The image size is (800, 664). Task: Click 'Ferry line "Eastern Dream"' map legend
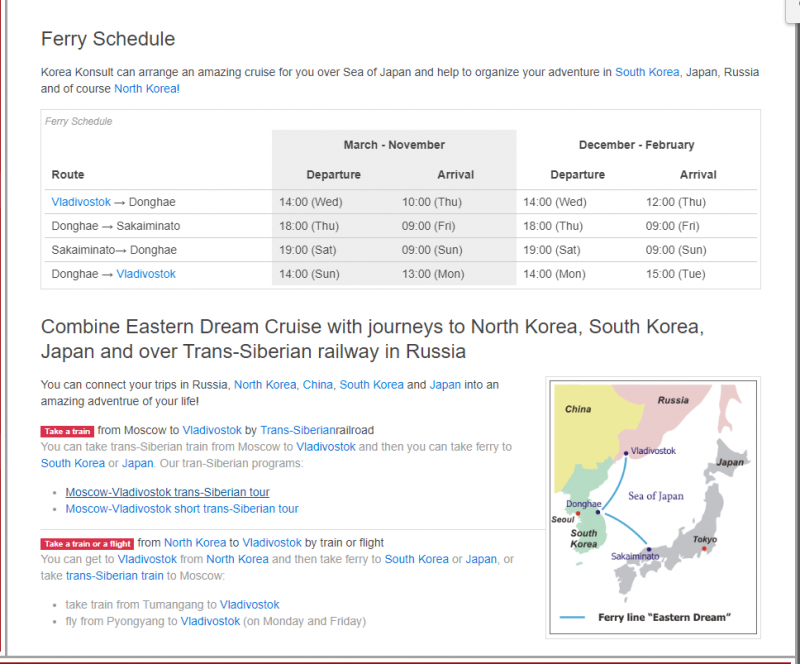(x=664, y=617)
